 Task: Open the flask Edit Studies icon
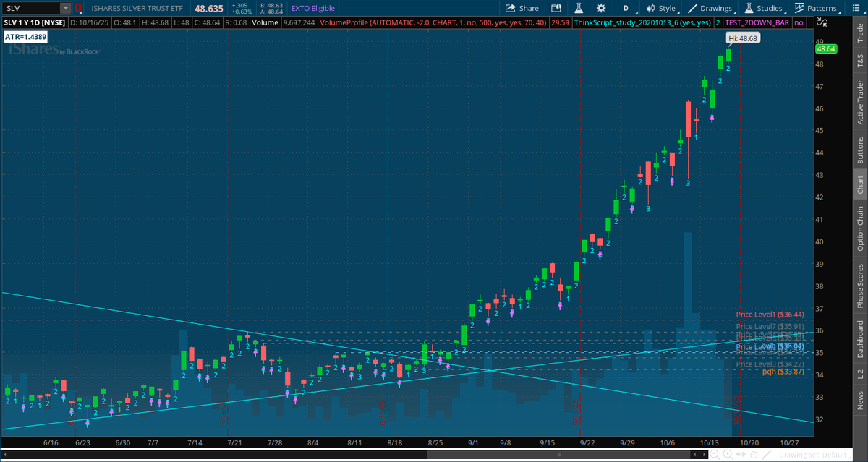pyautogui.click(x=579, y=8)
